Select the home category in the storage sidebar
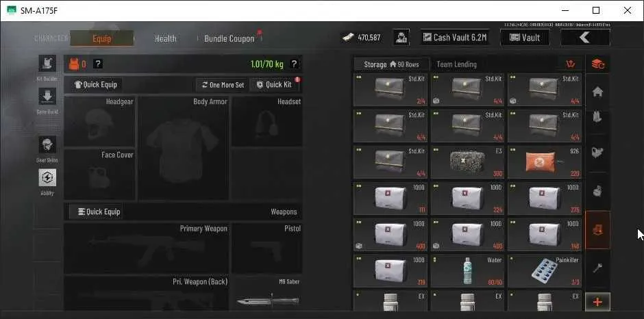This screenshot has width=644, height=319. [597, 92]
